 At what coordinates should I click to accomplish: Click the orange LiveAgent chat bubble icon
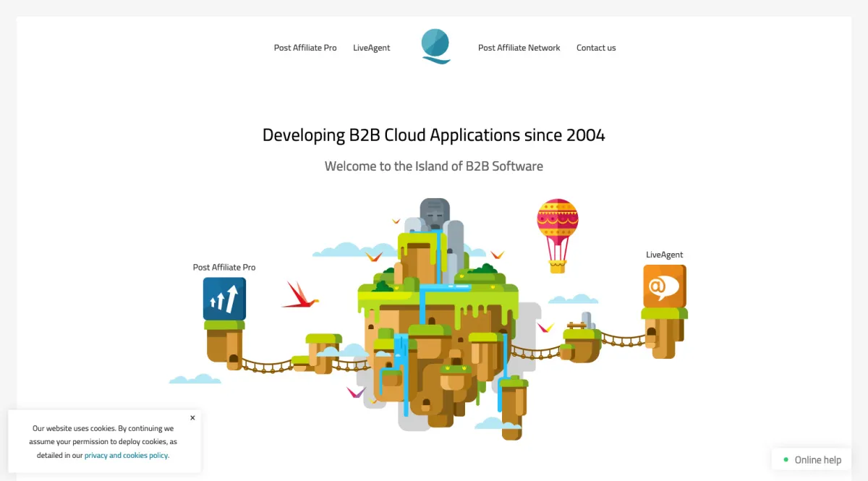tap(665, 286)
